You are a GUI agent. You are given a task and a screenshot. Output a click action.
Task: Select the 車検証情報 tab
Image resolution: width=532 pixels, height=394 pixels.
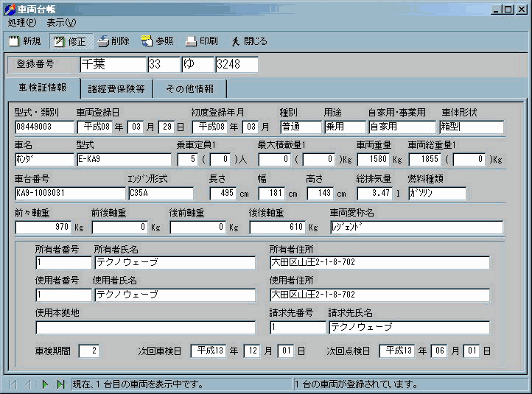click(41, 88)
